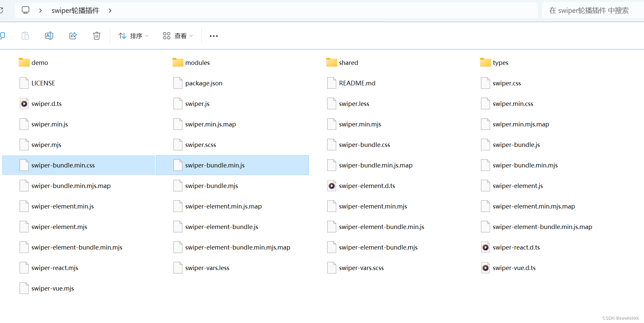Click the swiper-bundle.min.js file icon
This screenshot has height=323, width=644.
click(x=178, y=165)
